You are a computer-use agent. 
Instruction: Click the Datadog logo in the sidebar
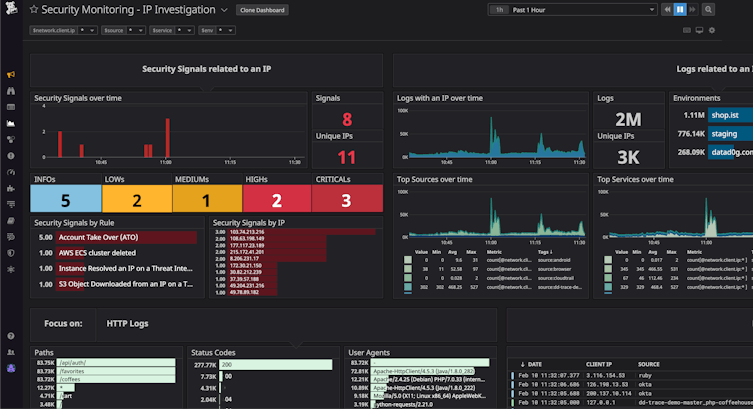pyautogui.click(x=10, y=10)
